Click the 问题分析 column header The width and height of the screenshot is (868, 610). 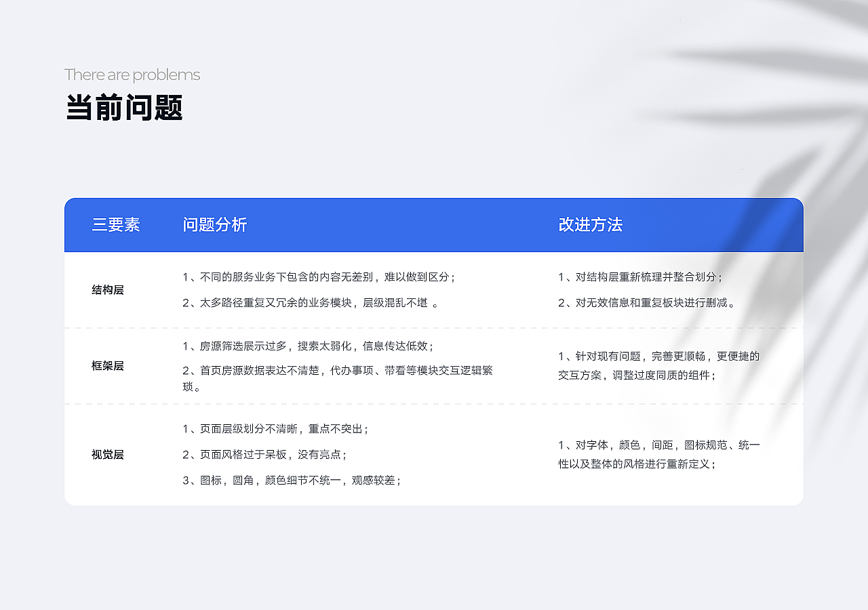215,225
